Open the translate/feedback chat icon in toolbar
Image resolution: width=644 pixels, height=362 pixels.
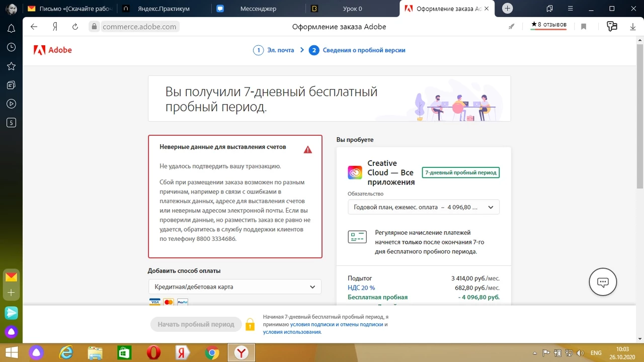[612, 27]
